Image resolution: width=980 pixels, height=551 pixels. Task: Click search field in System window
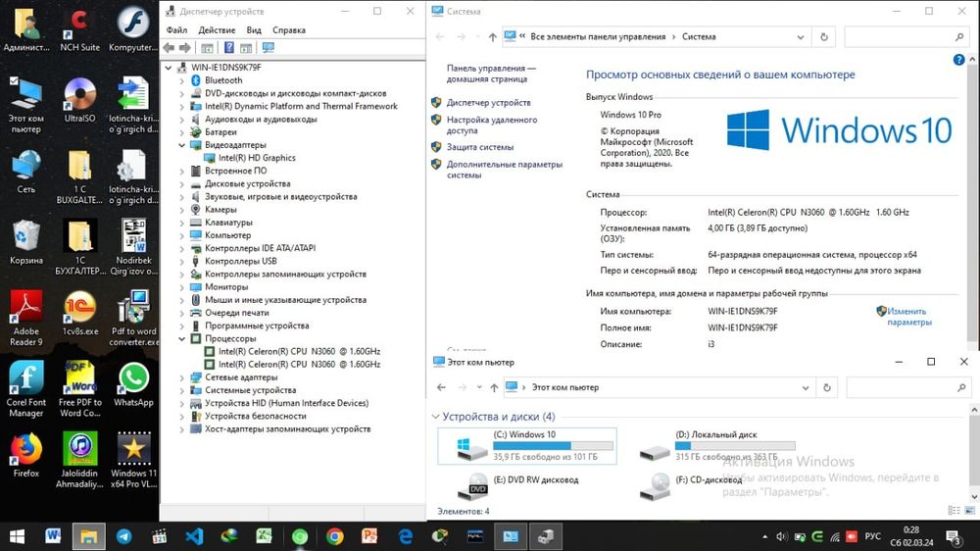click(905, 37)
